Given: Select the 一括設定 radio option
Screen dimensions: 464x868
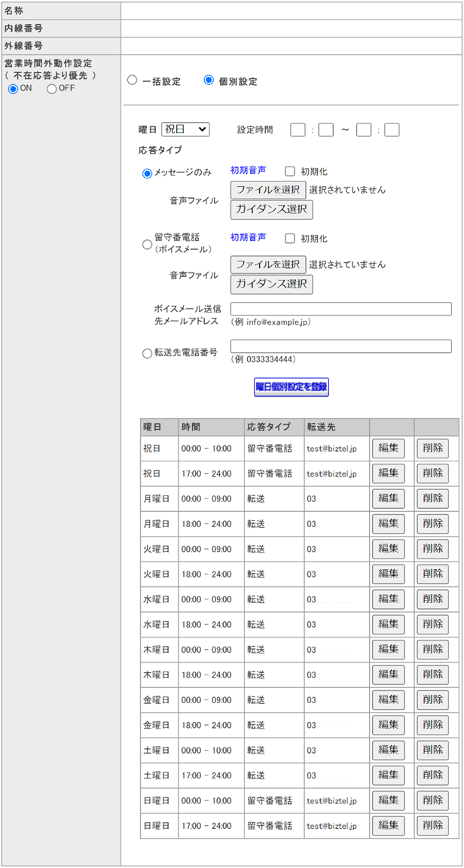Looking at the screenshot, I should coord(132,81).
